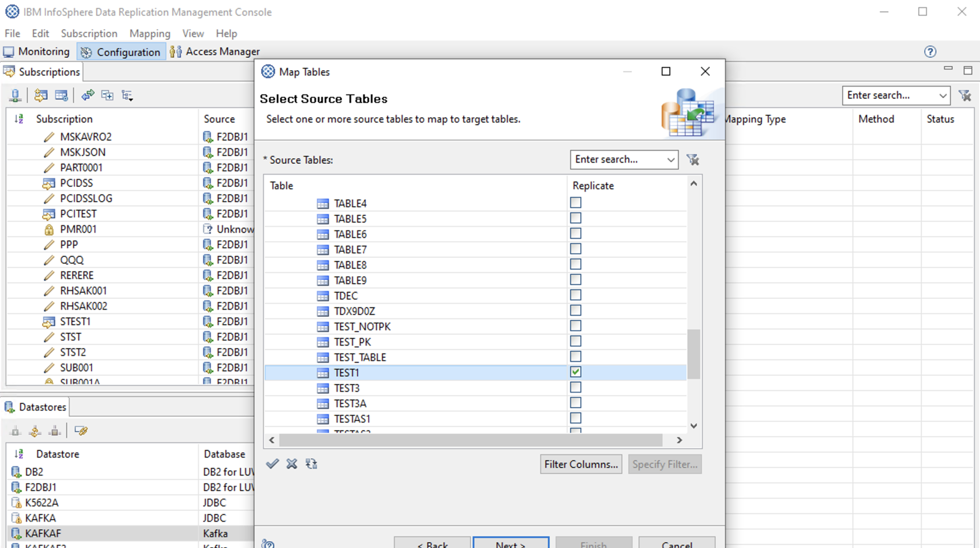Click the deselect-all X icon below table list
This screenshot has width=980, height=548.
(292, 464)
